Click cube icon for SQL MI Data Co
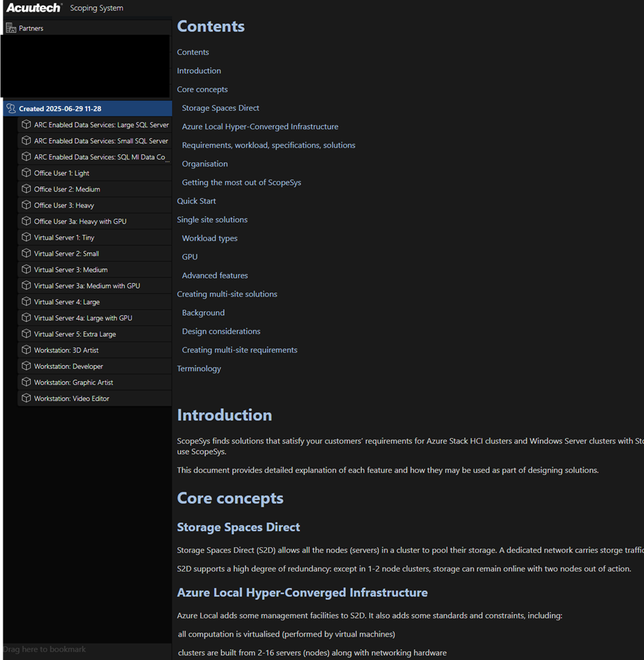Screen dimensions: 644x660 [x=26, y=157]
